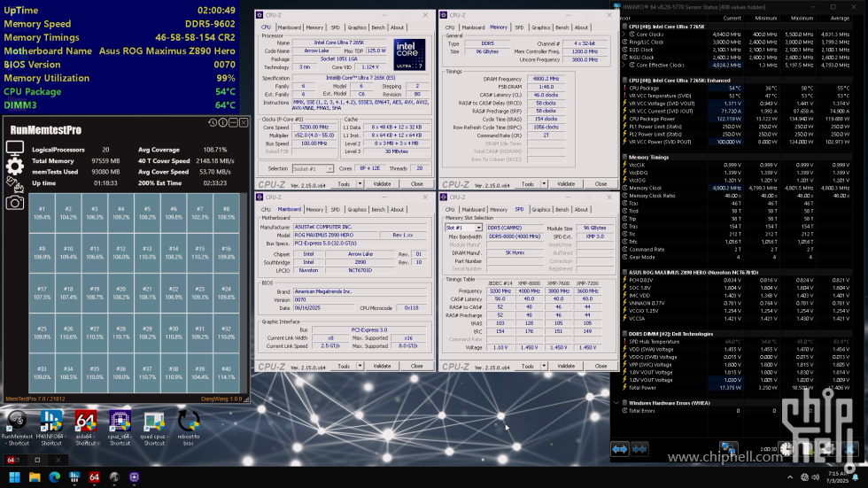Switch to CPU tab in Mainboard CPU-Z window
Screen dimensions: 868x488
click(266, 210)
